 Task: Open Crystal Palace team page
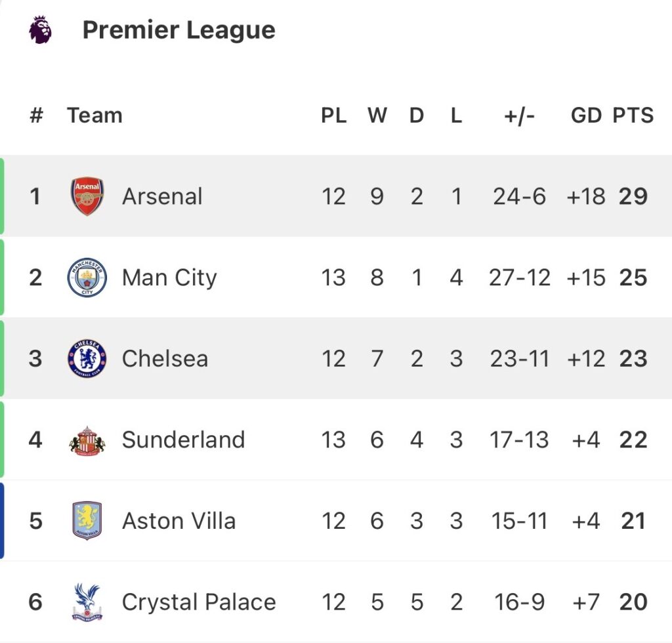(x=199, y=602)
